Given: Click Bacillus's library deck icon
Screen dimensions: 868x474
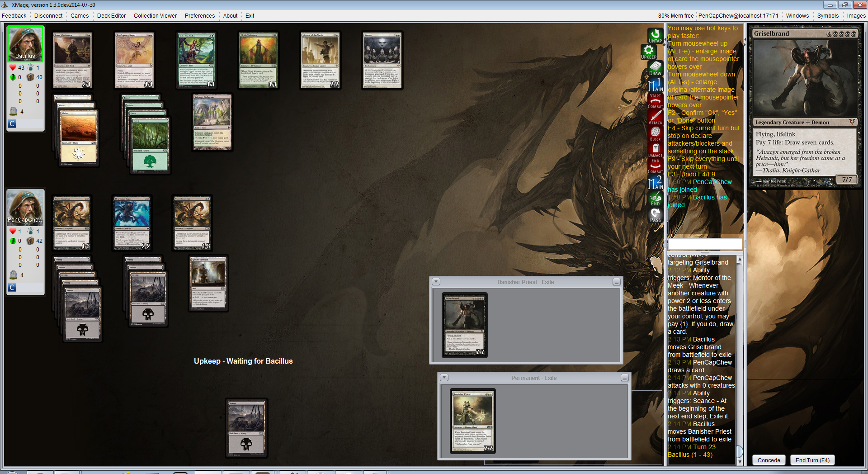Looking at the screenshot, I should (30, 77).
